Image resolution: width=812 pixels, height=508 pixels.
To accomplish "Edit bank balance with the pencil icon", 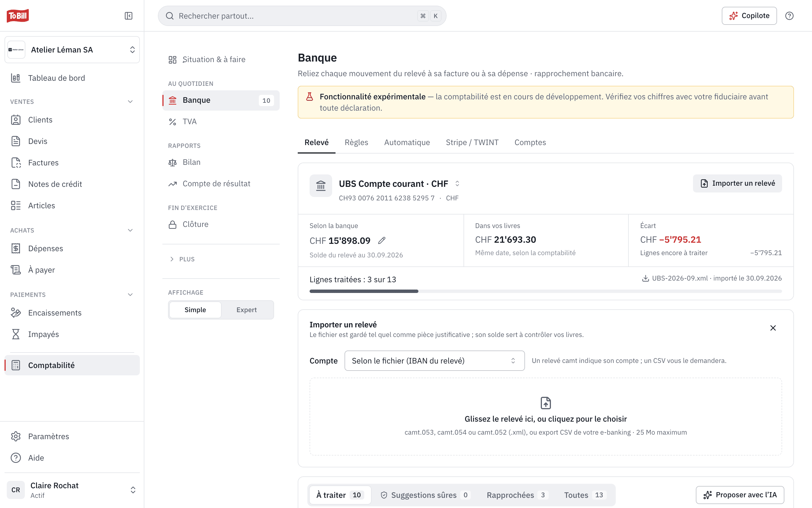I will [x=382, y=240].
